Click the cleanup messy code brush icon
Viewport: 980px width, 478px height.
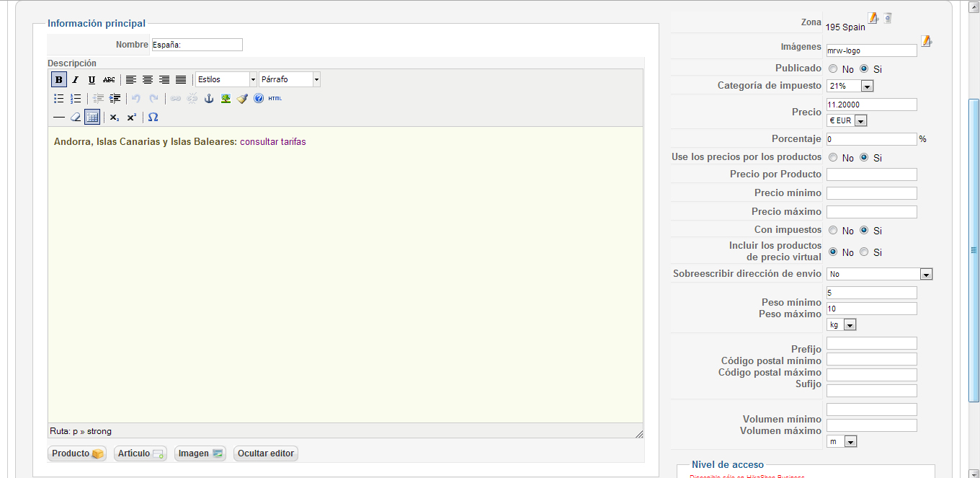[242, 99]
